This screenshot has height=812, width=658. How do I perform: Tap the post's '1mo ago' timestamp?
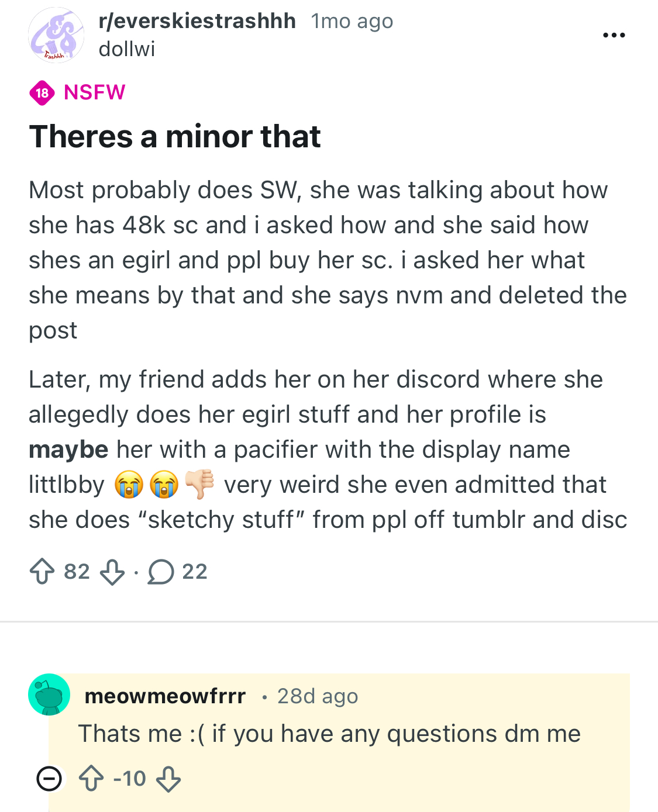pyautogui.click(x=352, y=21)
